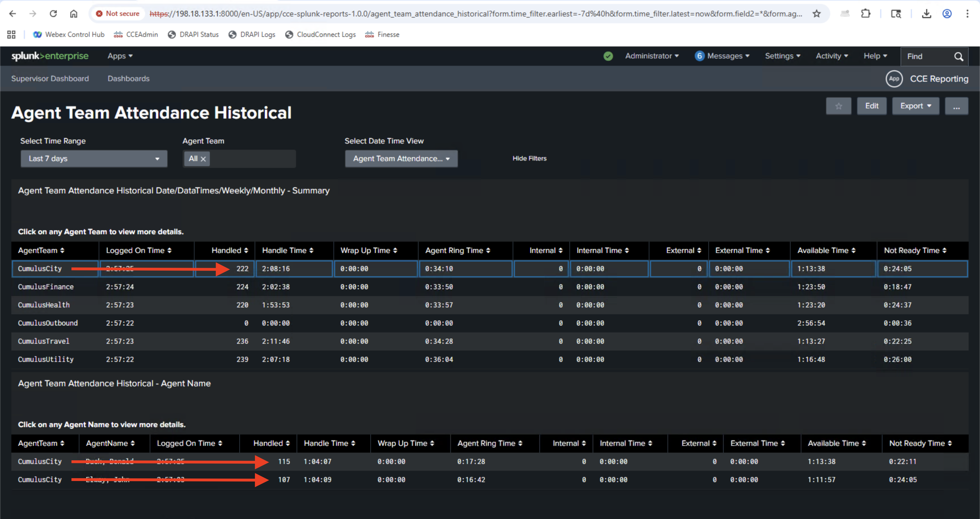Screen dimensions: 980x519
Task: Open the Last 7 days time range picker
Action: pyautogui.click(x=94, y=158)
